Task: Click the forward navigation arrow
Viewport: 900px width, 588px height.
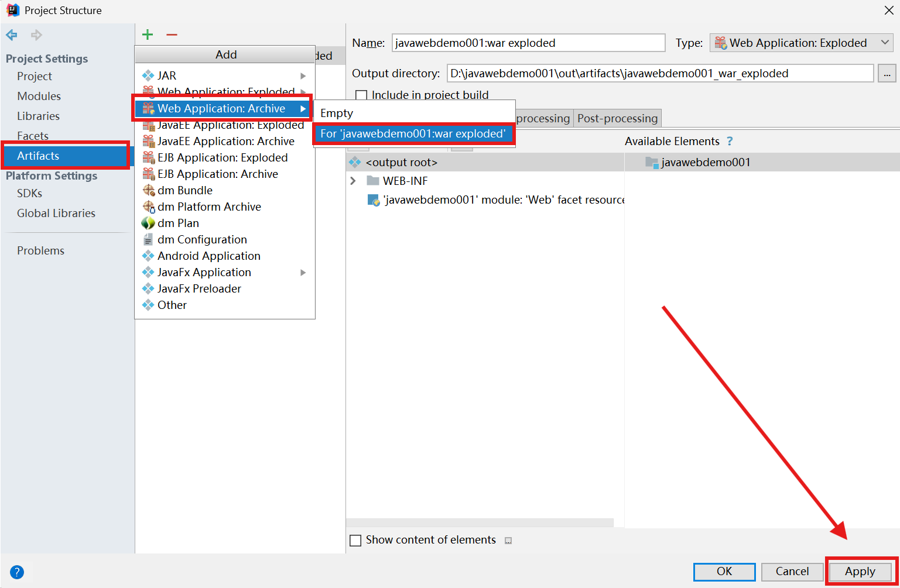Action: click(36, 35)
